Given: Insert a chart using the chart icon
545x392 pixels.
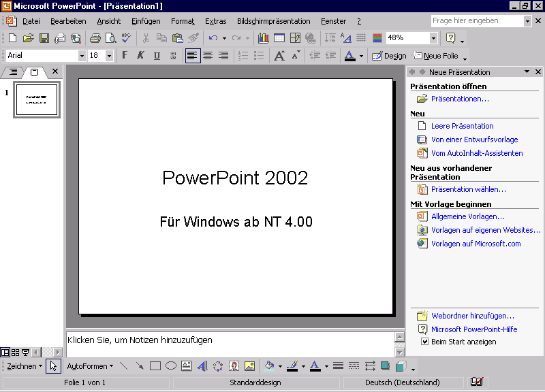Looking at the screenshot, I should tap(263, 38).
